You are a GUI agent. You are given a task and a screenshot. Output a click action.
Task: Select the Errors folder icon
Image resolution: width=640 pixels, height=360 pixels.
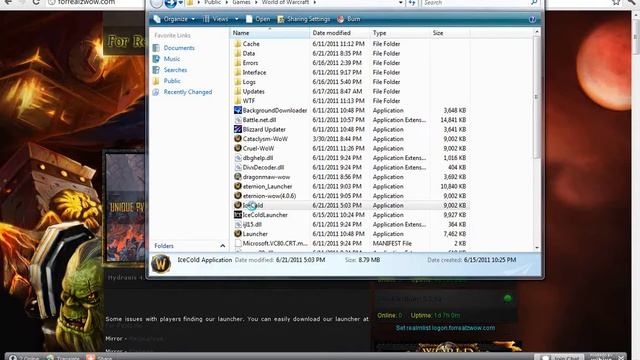pyautogui.click(x=238, y=63)
